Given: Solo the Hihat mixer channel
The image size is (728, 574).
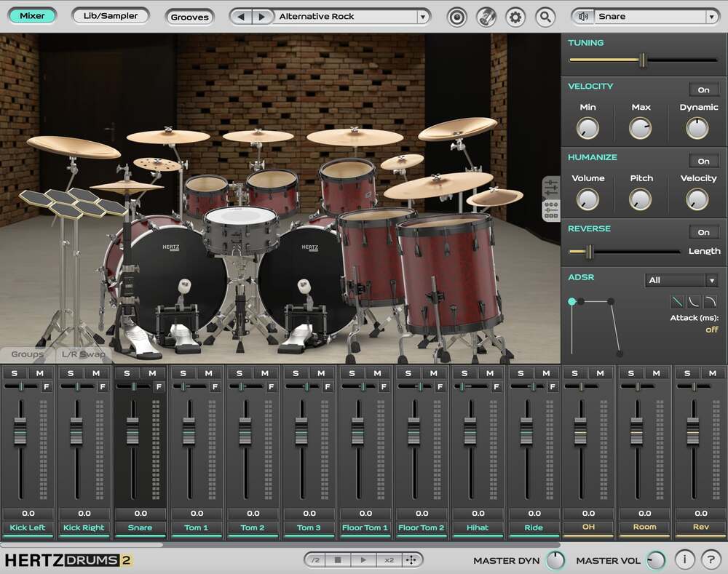Looking at the screenshot, I should (463, 372).
